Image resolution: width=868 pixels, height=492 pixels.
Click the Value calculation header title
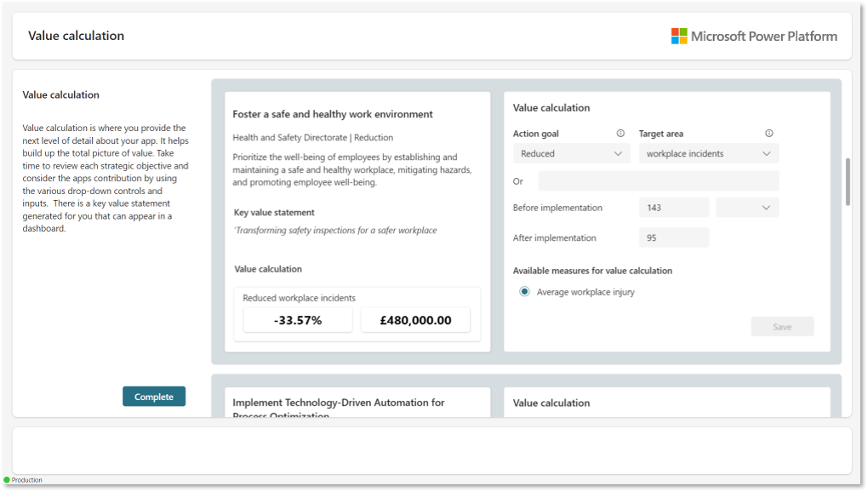click(77, 36)
